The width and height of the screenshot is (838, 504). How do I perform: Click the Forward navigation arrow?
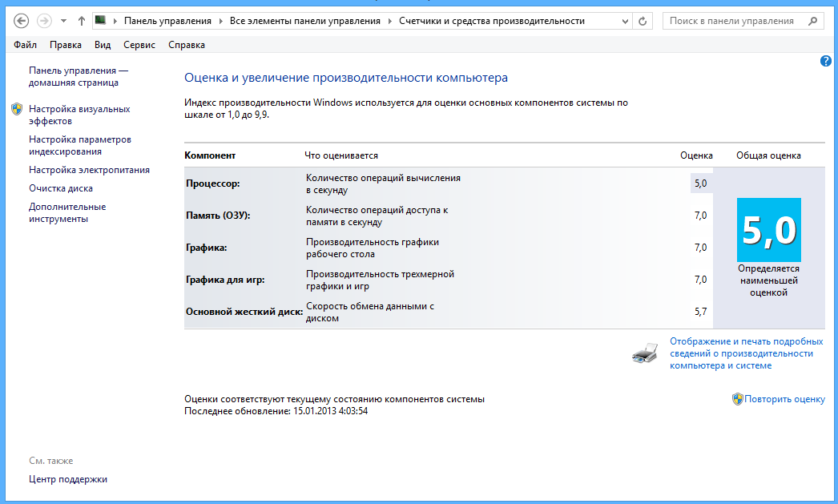coord(44,21)
